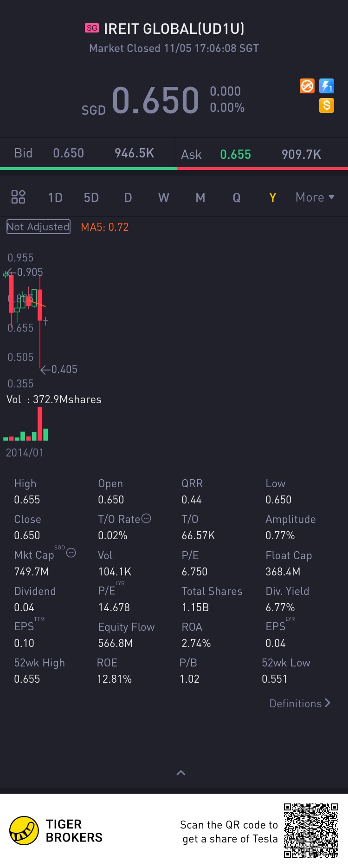Tap the blue lightning Level 1 badge

tap(327, 86)
